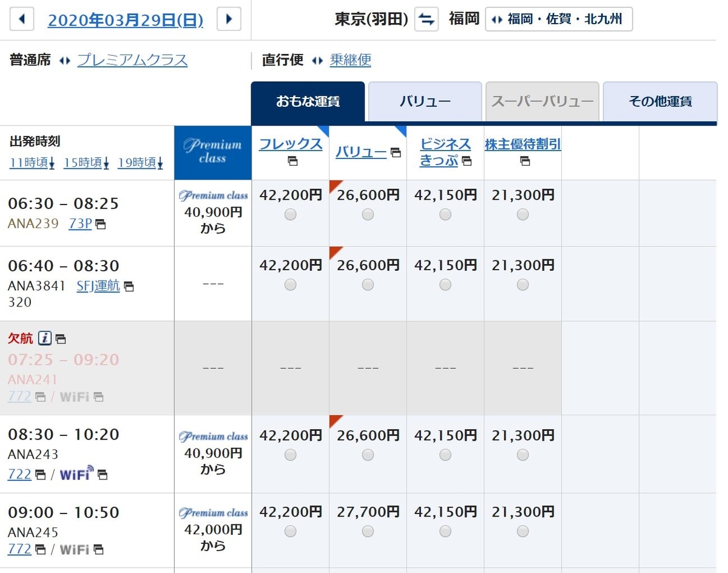Select 株主優待割引 21,300円 for ANA3841

(523, 285)
